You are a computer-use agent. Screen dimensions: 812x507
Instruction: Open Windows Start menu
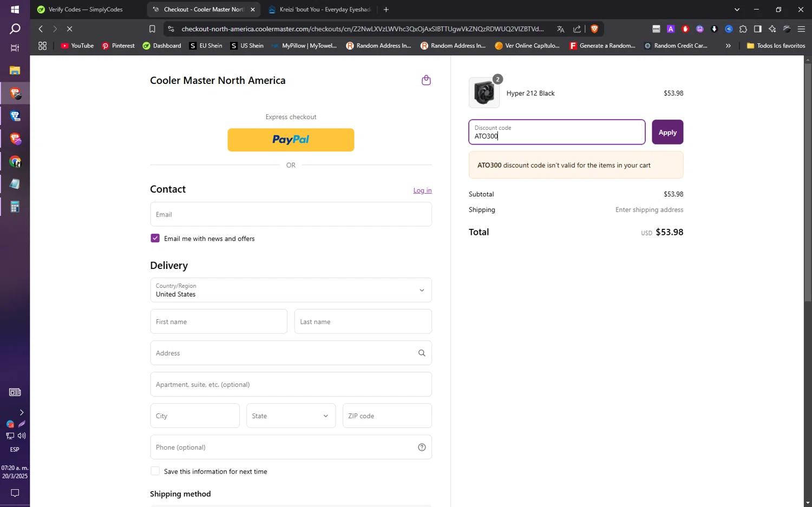pyautogui.click(x=15, y=9)
